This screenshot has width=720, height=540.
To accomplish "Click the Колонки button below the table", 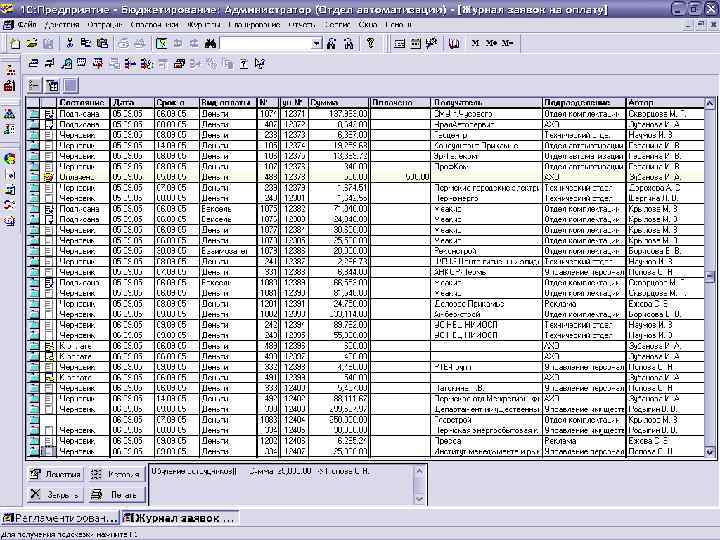I will click(116, 474).
